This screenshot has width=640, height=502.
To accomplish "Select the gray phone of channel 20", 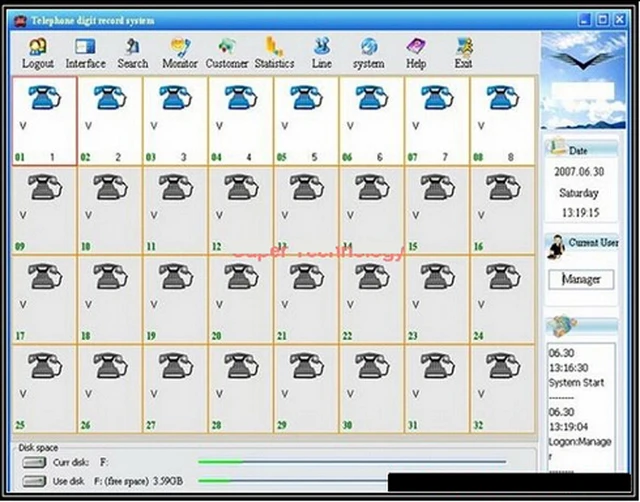I will pyautogui.click(x=241, y=276).
